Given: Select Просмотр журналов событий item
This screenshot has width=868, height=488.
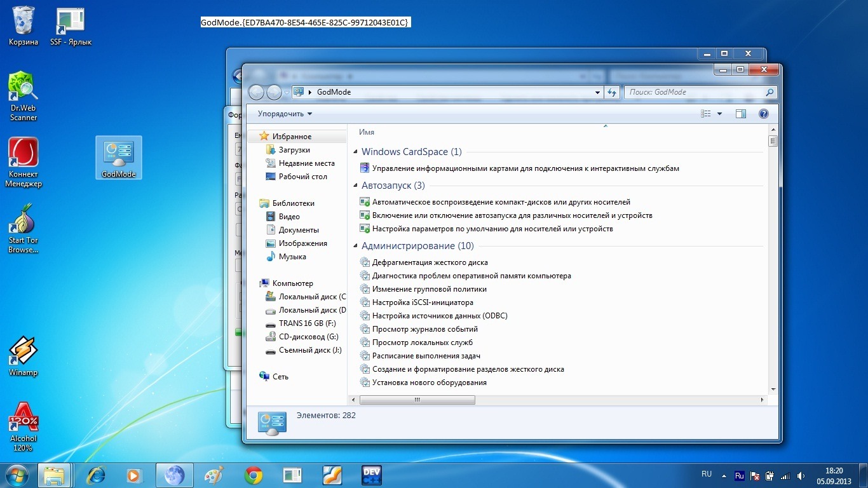Looking at the screenshot, I should tap(424, 329).
